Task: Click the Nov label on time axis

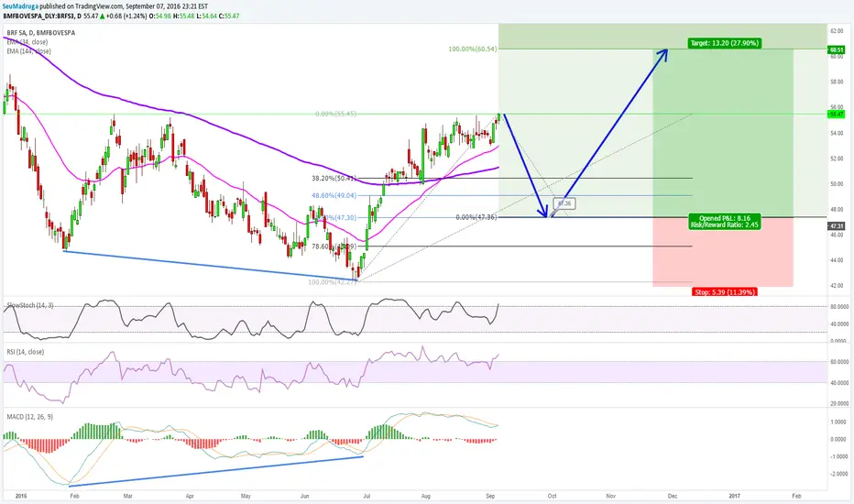Action: (610, 497)
